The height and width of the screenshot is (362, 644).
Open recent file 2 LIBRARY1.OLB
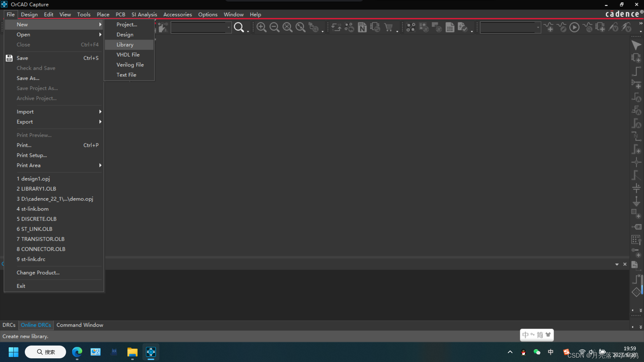click(54, 189)
